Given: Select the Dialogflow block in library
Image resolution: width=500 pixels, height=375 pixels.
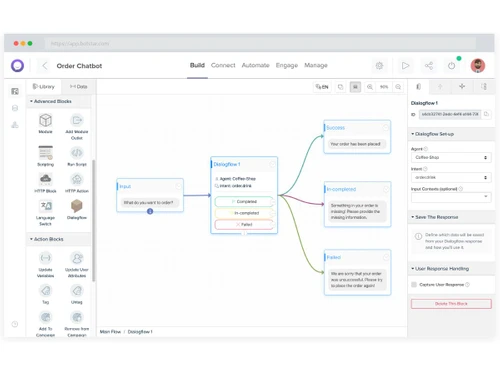Looking at the screenshot, I should pos(77,209).
